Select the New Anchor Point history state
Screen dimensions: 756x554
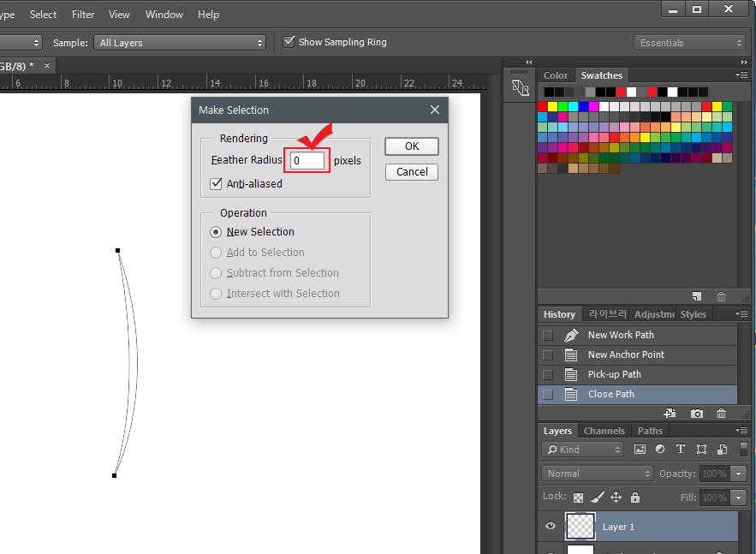point(637,354)
